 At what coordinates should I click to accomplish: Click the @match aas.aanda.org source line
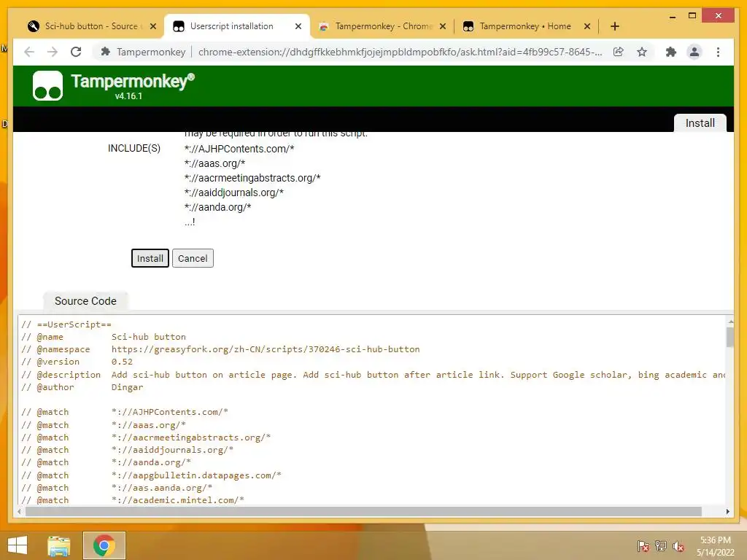coord(117,488)
